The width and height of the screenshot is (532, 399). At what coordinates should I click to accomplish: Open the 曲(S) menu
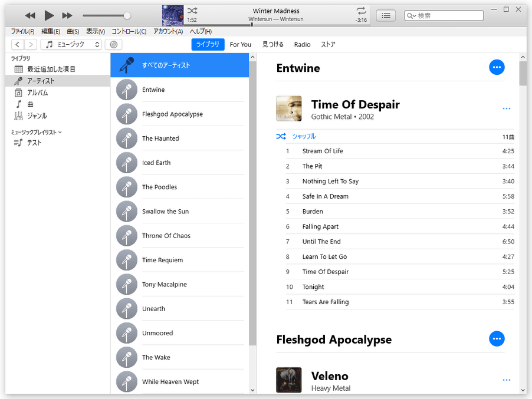coord(73,31)
